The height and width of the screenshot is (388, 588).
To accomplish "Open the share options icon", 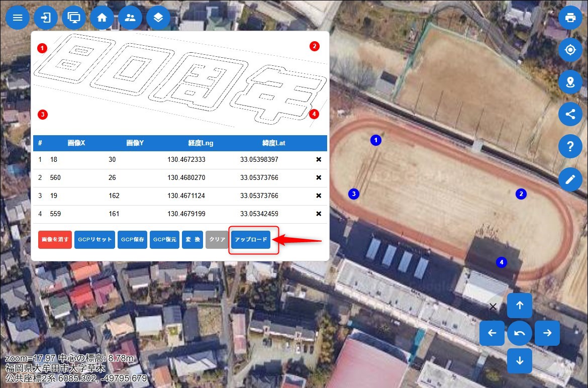I will point(570,114).
